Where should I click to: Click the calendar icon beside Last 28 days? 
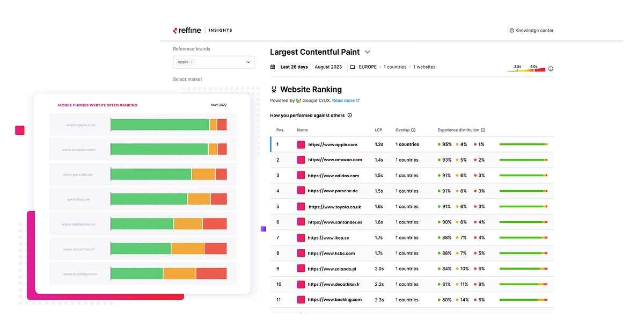[273, 67]
